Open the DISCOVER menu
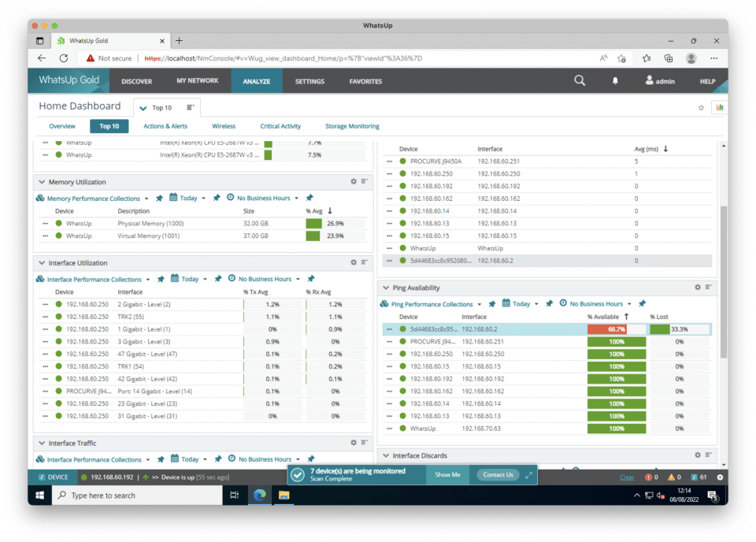 [136, 81]
